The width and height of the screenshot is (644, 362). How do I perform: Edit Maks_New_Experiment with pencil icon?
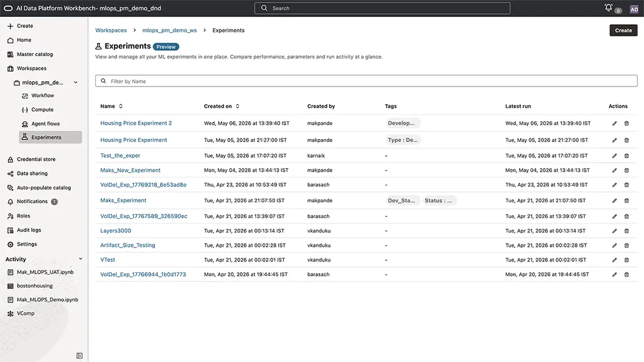click(615, 170)
